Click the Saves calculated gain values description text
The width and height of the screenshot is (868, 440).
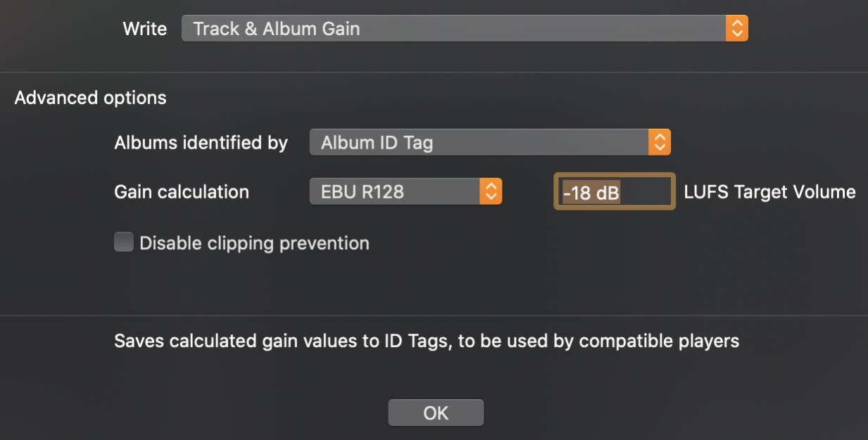coord(427,341)
